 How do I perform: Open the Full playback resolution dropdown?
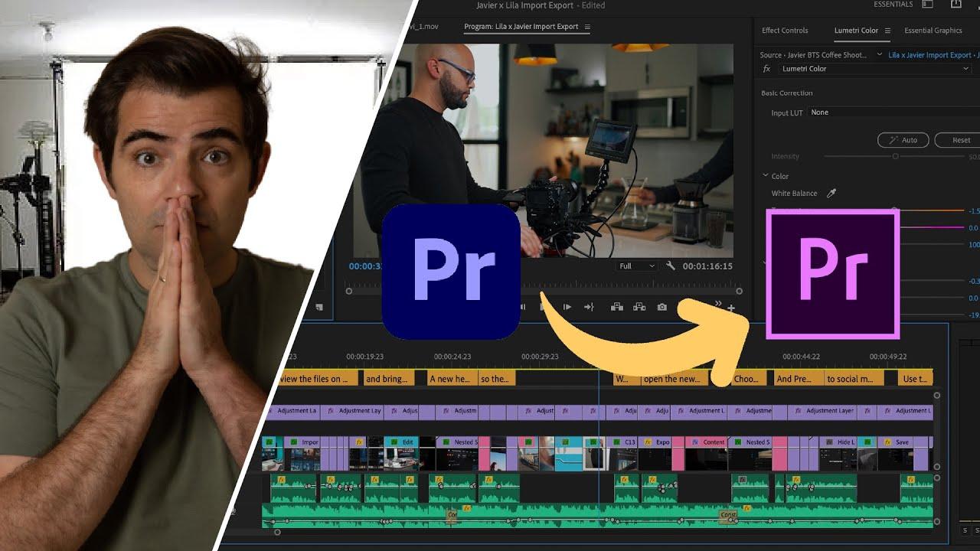click(x=637, y=266)
